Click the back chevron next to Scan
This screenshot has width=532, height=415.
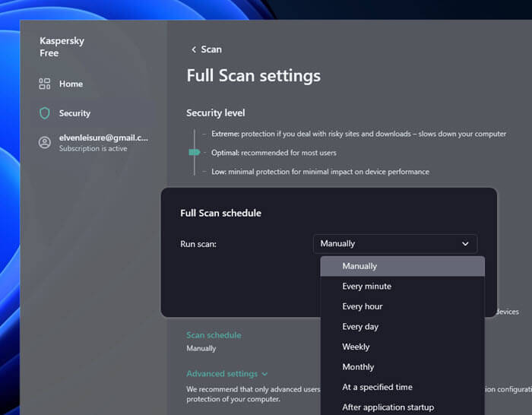click(x=194, y=49)
